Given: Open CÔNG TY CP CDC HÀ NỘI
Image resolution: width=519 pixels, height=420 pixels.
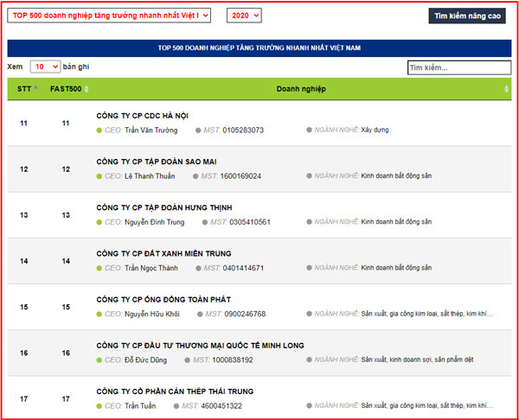Looking at the screenshot, I should (142, 116).
